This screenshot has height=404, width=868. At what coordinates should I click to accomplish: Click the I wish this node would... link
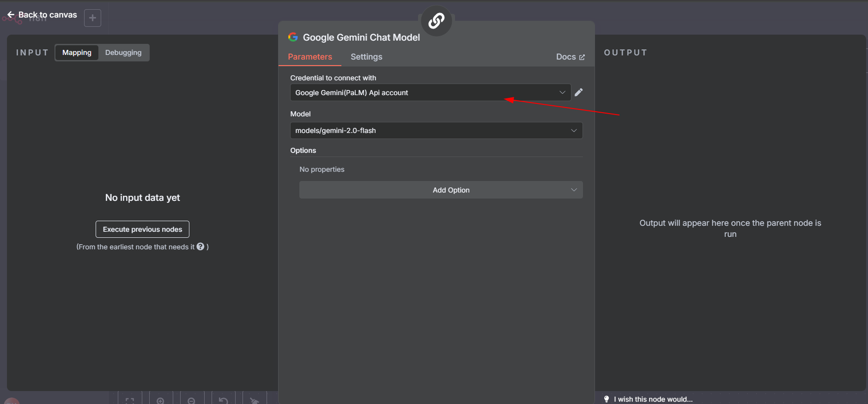click(x=653, y=399)
